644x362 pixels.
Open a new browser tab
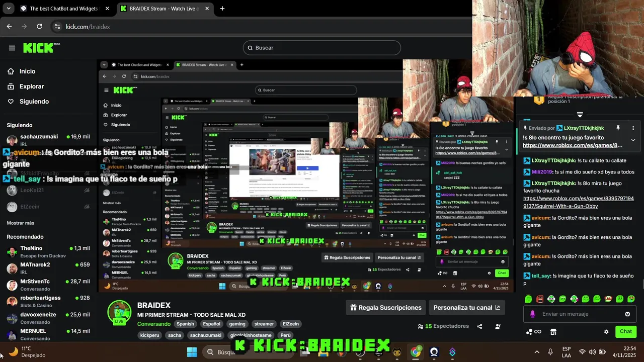coord(222,9)
